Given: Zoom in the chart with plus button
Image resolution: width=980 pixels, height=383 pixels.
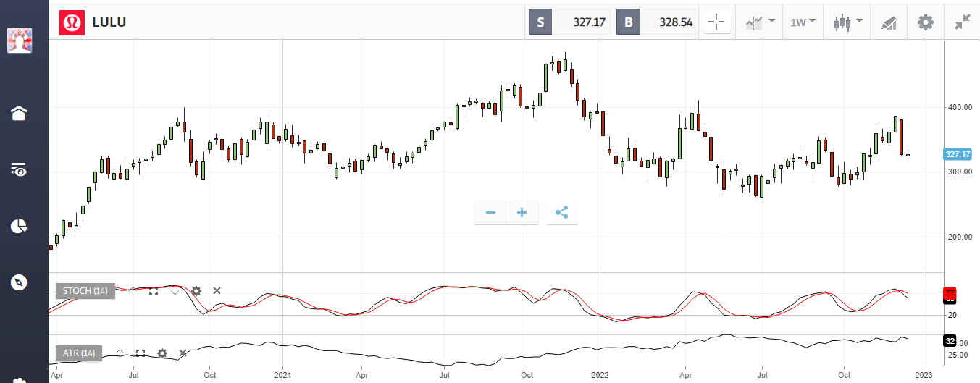Looking at the screenshot, I should (522, 213).
